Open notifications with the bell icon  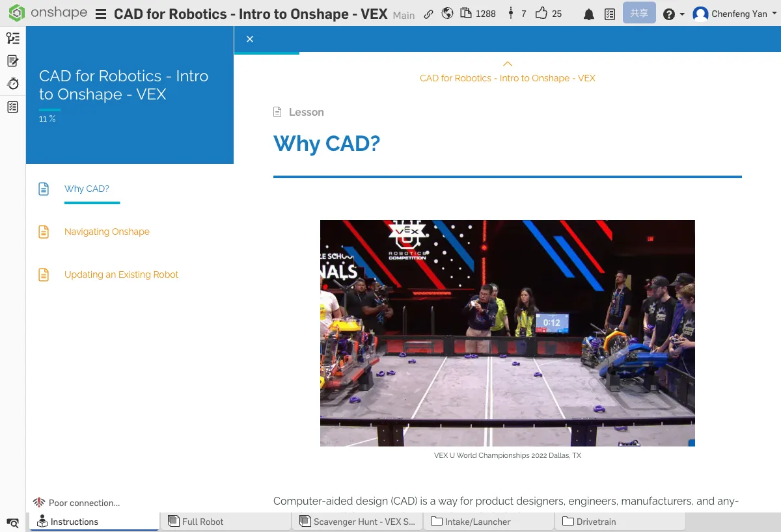589,13
